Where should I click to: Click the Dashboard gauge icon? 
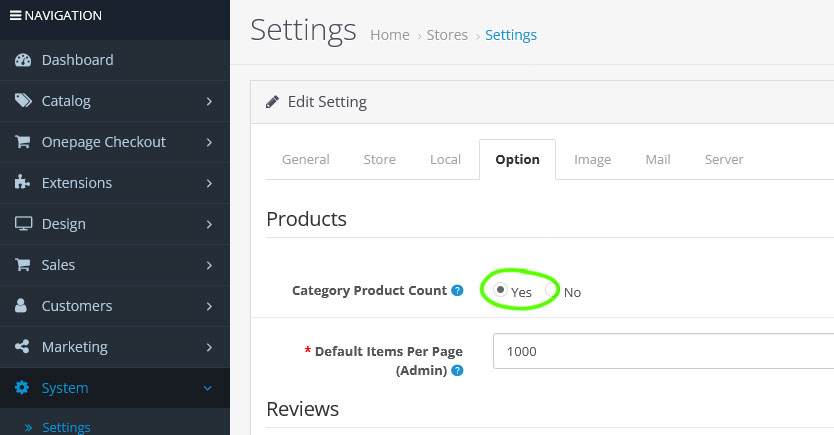[23, 60]
